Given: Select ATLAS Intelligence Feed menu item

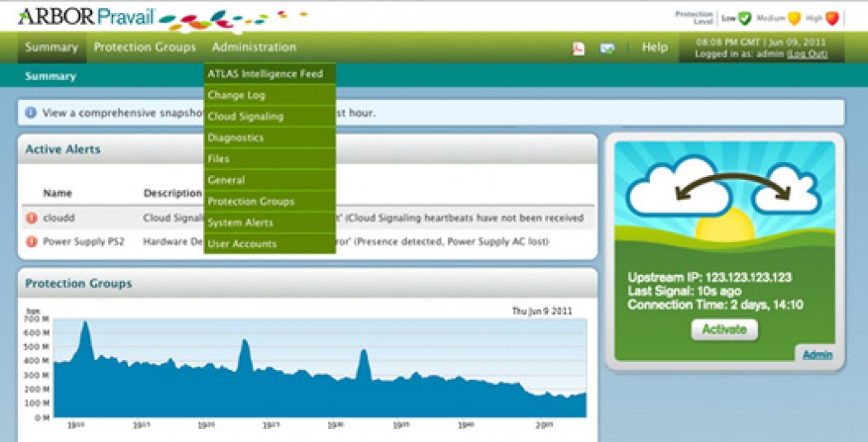Looking at the screenshot, I should [269, 74].
